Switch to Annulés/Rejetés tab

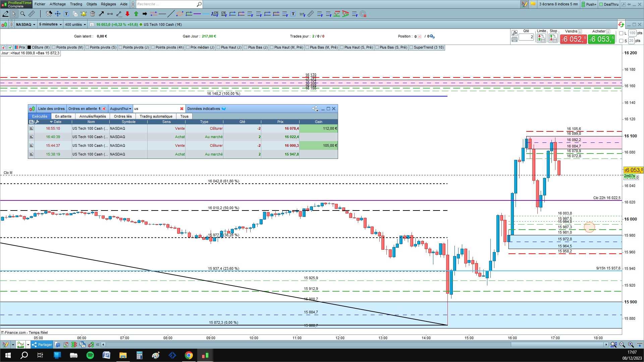(93, 116)
